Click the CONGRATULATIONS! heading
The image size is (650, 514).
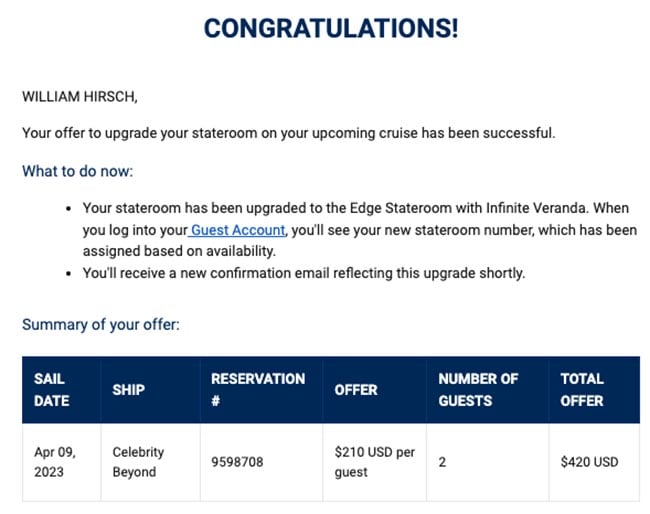[x=331, y=28]
